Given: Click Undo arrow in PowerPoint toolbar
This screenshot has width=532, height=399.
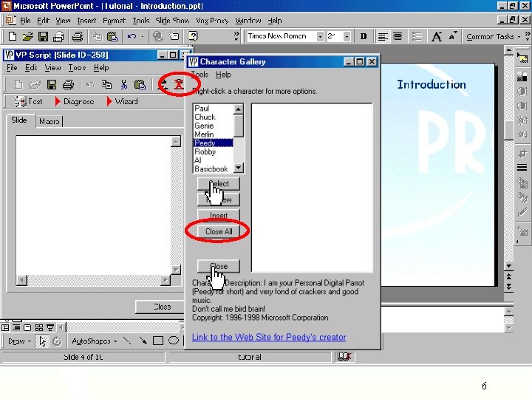Looking at the screenshot, I should point(132,36).
